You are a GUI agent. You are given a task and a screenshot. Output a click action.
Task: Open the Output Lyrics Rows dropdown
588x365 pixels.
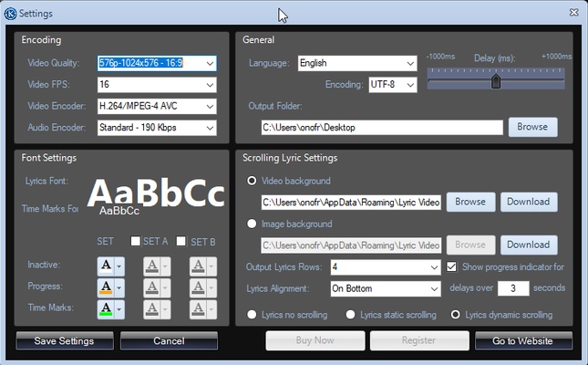point(386,267)
